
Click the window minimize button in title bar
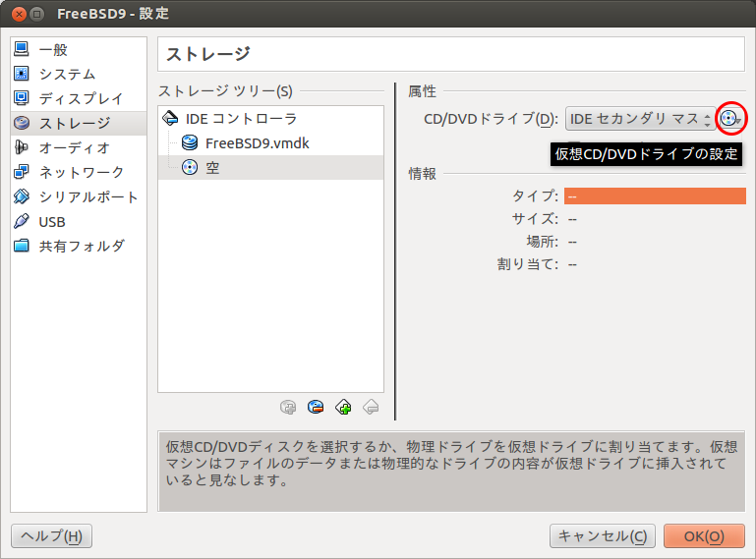37,14
